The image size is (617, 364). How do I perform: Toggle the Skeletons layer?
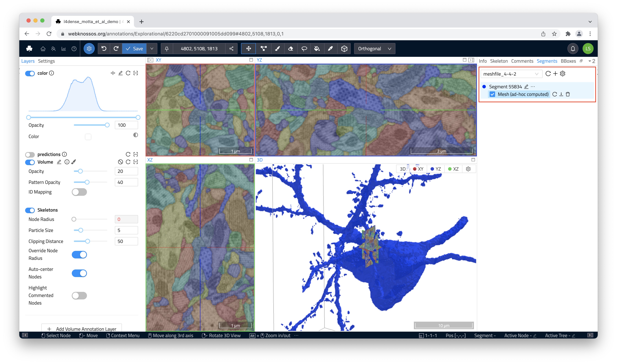pos(30,210)
